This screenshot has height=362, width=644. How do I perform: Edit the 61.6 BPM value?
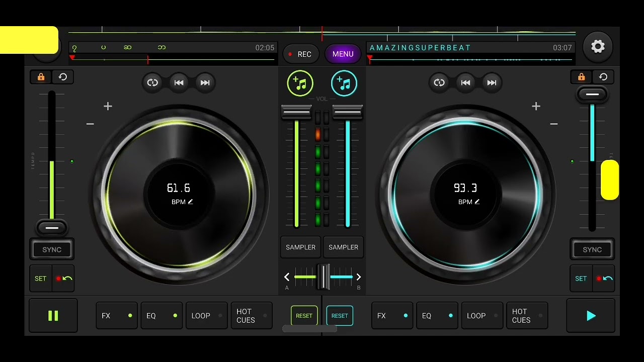click(x=182, y=202)
